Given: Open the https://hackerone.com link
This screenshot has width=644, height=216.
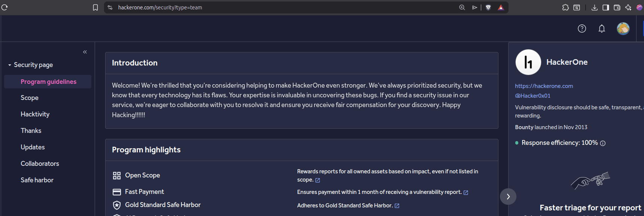Looking at the screenshot, I should click(544, 86).
